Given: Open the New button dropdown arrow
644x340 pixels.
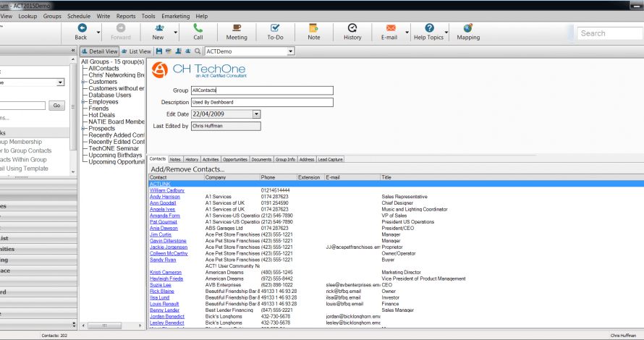Looking at the screenshot, I should click(175, 32).
